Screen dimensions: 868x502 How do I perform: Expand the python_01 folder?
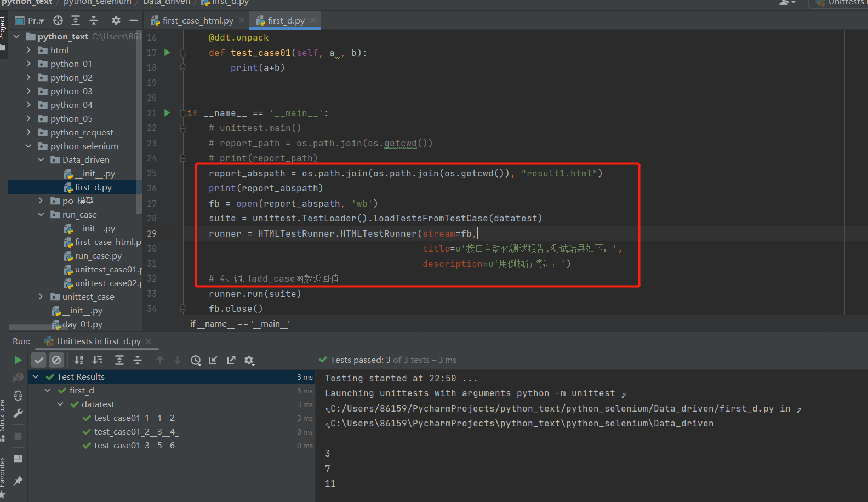28,64
